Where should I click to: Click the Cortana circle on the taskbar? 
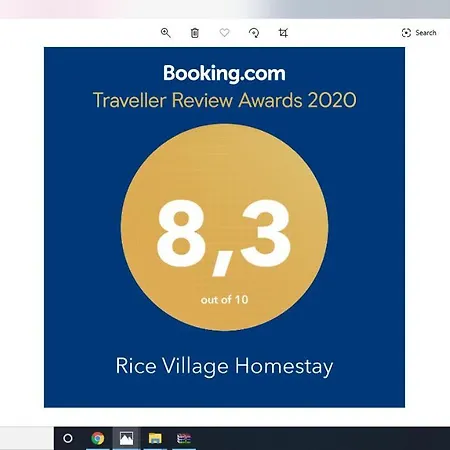pyautogui.click(x=68, y=438)
